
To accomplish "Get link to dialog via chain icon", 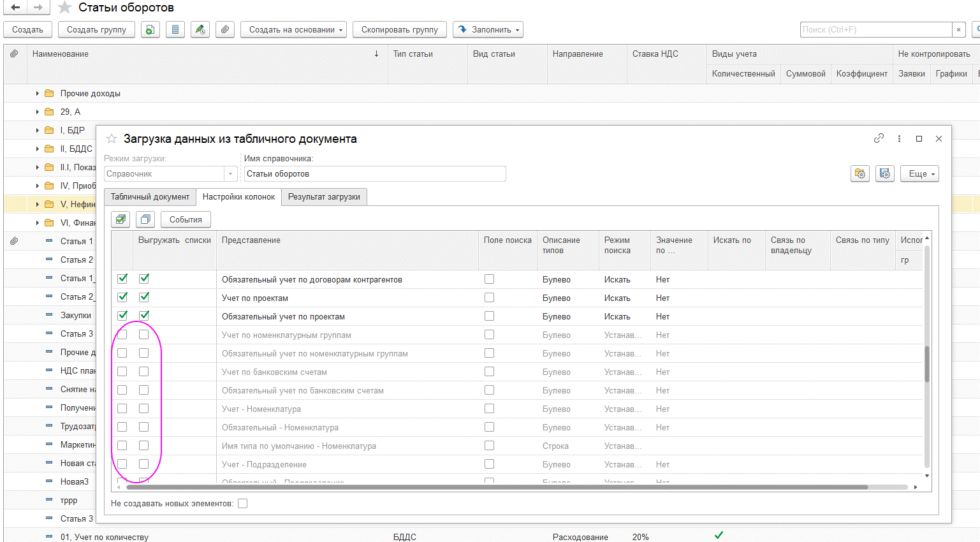I will 879,138.
